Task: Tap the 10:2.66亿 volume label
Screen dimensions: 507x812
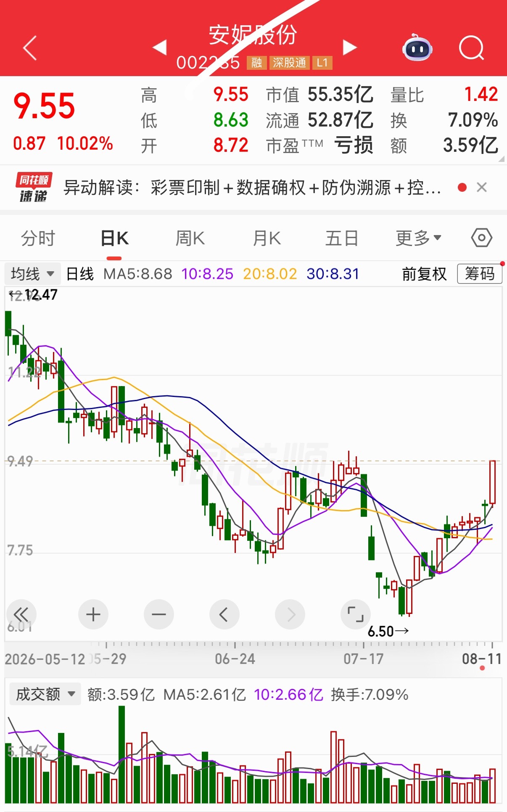Action: click(288, 695)
